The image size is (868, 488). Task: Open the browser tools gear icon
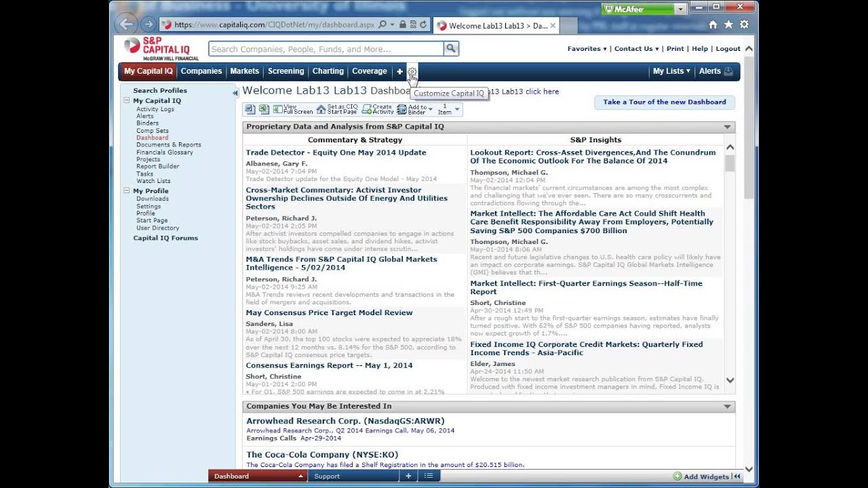744,24
